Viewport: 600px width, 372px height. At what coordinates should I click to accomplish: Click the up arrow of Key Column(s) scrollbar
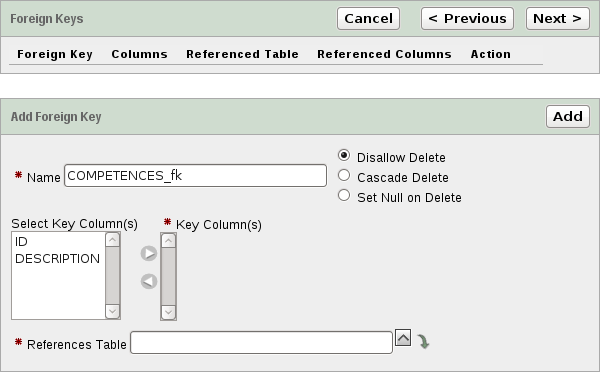pos(168,241)
